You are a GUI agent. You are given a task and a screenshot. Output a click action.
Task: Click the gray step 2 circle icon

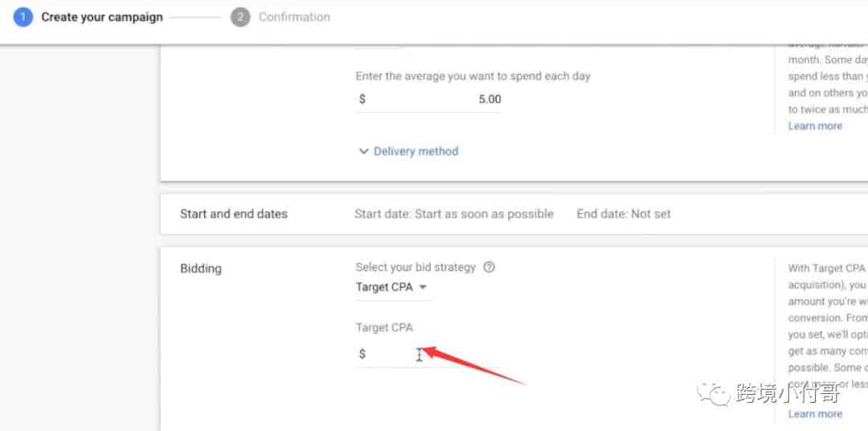point(240,17)
